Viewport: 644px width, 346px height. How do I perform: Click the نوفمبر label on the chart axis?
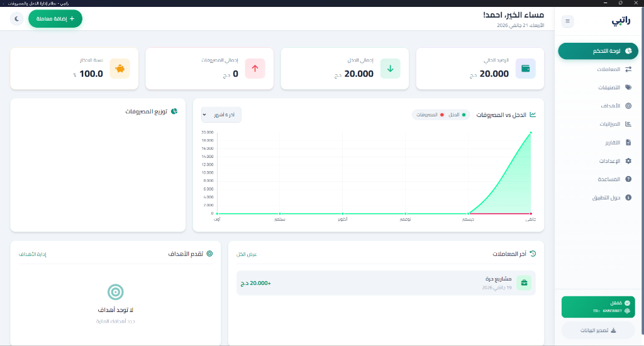(405, 220)
